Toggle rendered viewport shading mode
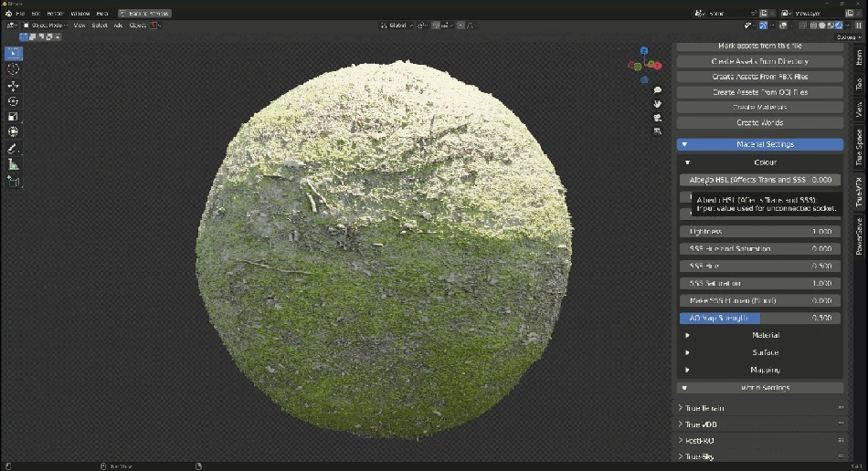868x471 pixels. tap(838, 26)
